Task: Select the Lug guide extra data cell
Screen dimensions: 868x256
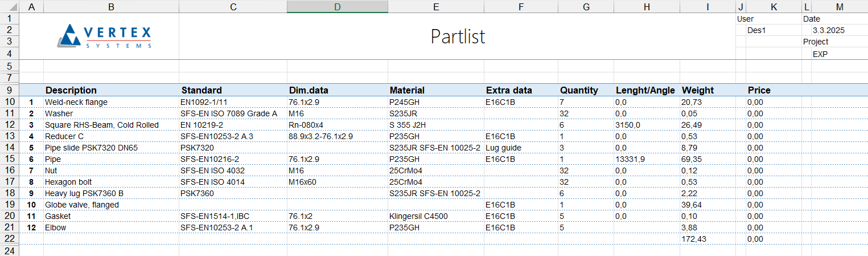Action: click(504, 148)
